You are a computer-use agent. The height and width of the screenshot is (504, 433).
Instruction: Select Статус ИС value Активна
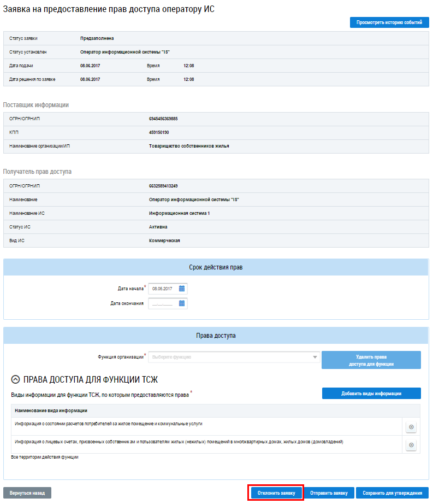click(x=158, y=227)
